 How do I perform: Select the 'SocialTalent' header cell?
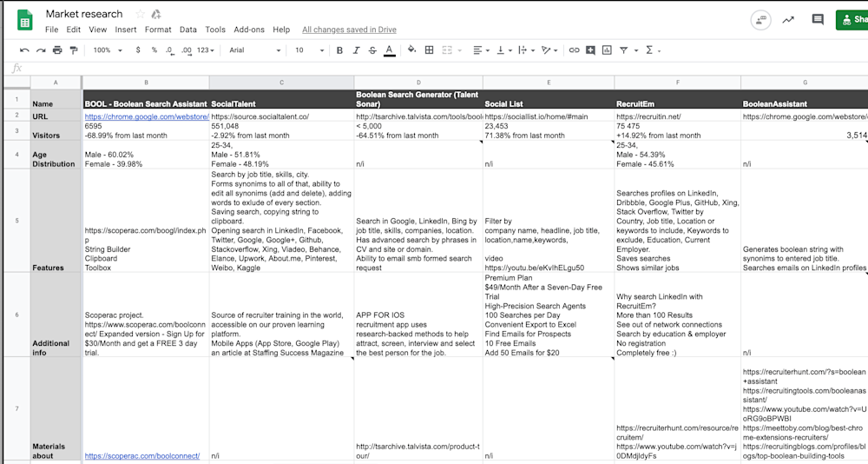pos(281,99)
